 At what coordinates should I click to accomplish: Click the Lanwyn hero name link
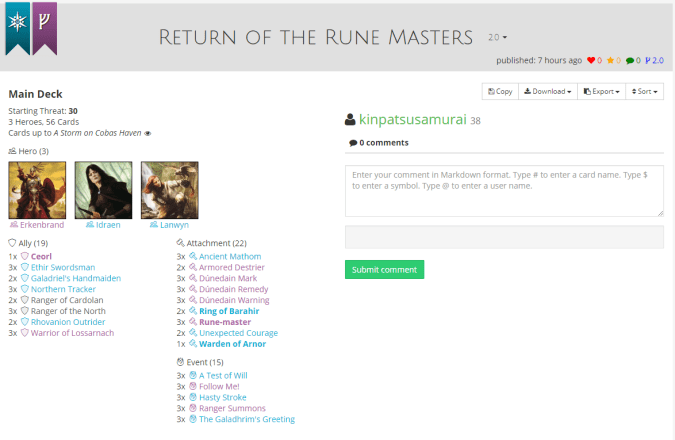click(x=174, y=225)
